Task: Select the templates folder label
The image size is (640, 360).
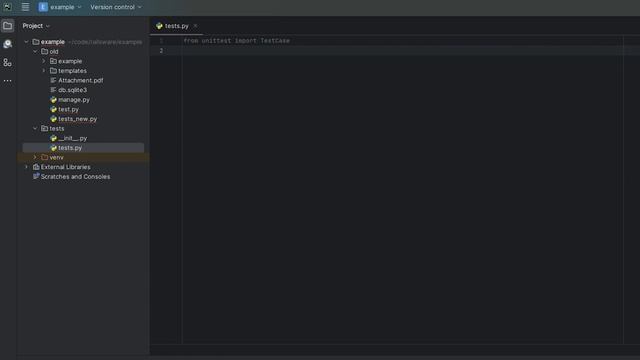Action: pyautogui.click(x=72, y=71)
